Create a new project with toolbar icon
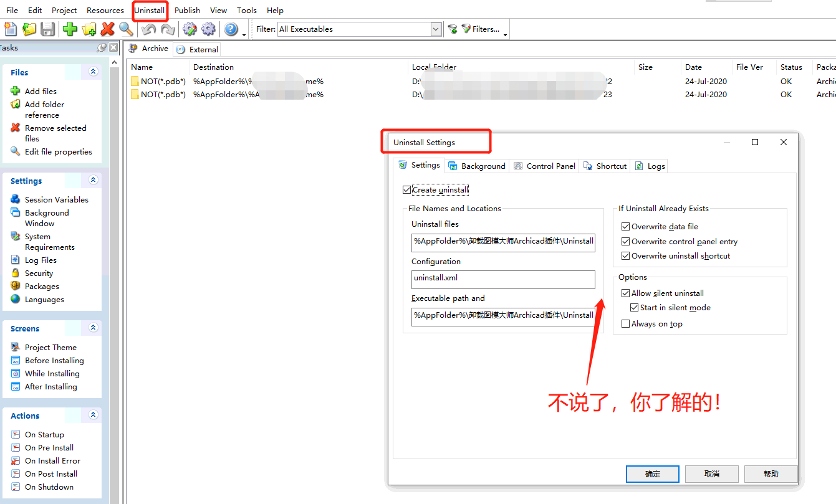The image size is (836, 504). pyautogui.click(x=11, y=29)
